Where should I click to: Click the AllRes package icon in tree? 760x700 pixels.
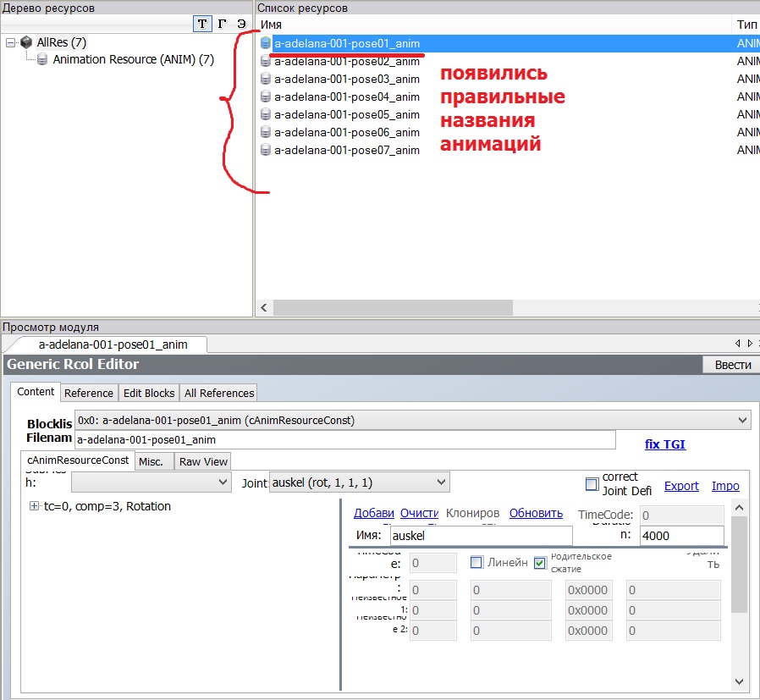click(x=26, y=42)
